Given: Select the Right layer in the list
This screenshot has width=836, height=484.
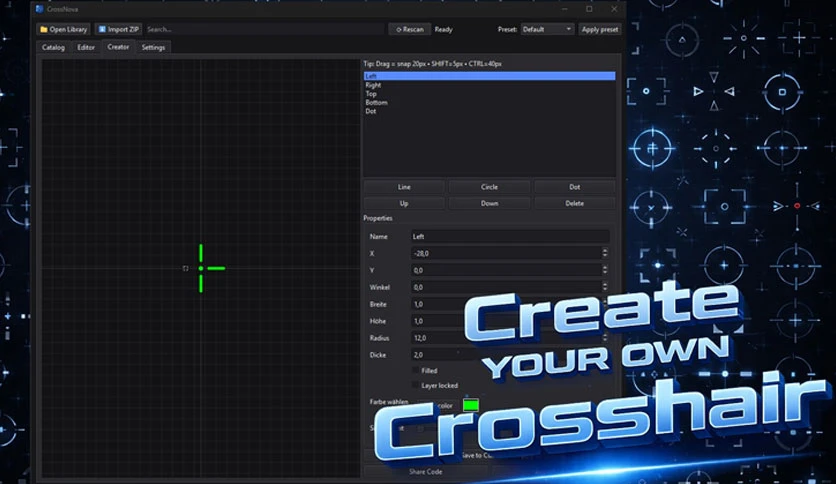Looking at the screenshot, I should pyautogui.click(x=489, y=85).
